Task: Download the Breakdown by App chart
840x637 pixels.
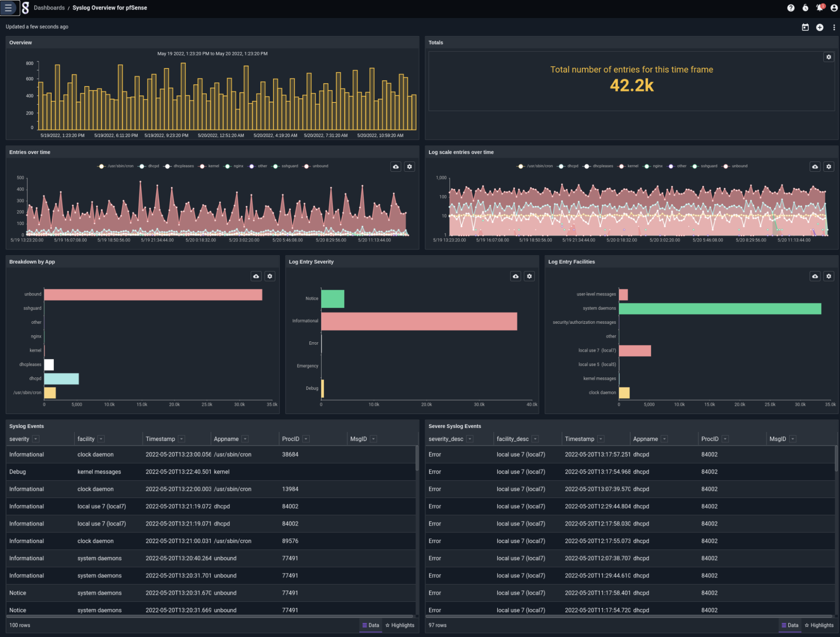Action: click(x=256, y=276)
